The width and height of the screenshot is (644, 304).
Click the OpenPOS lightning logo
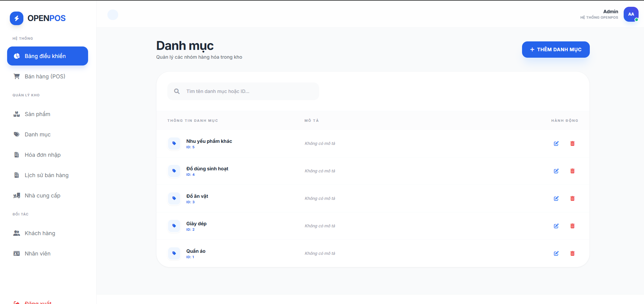(17, 18)
